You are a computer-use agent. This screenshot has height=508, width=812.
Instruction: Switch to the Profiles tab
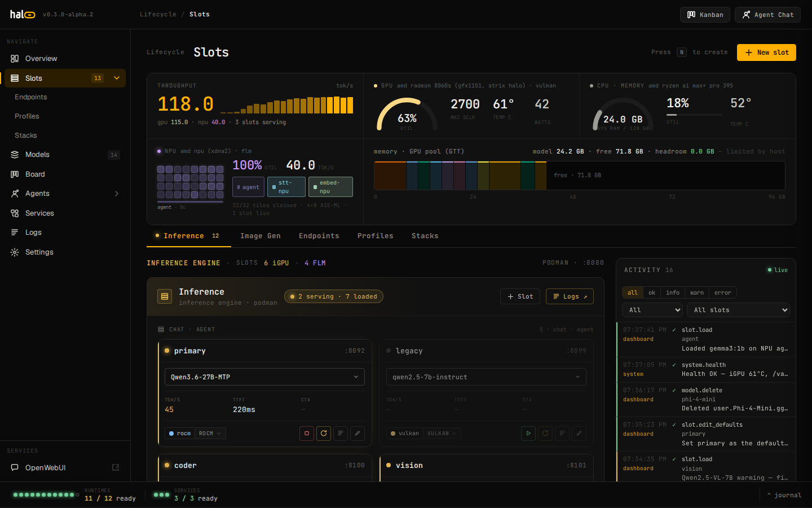coord(376,236)
